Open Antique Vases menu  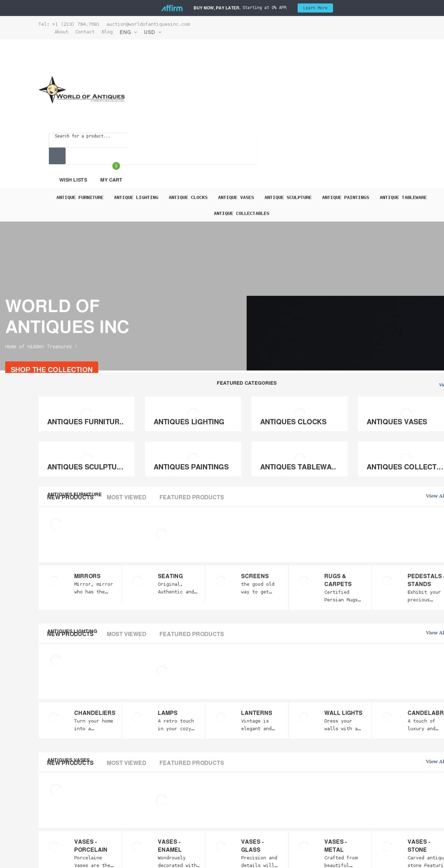[x=236, y=198]
